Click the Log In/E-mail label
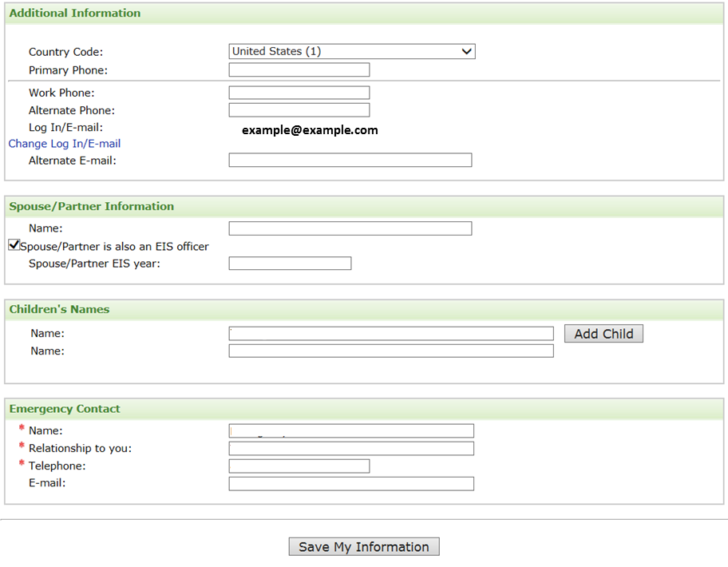 [66, 127]
